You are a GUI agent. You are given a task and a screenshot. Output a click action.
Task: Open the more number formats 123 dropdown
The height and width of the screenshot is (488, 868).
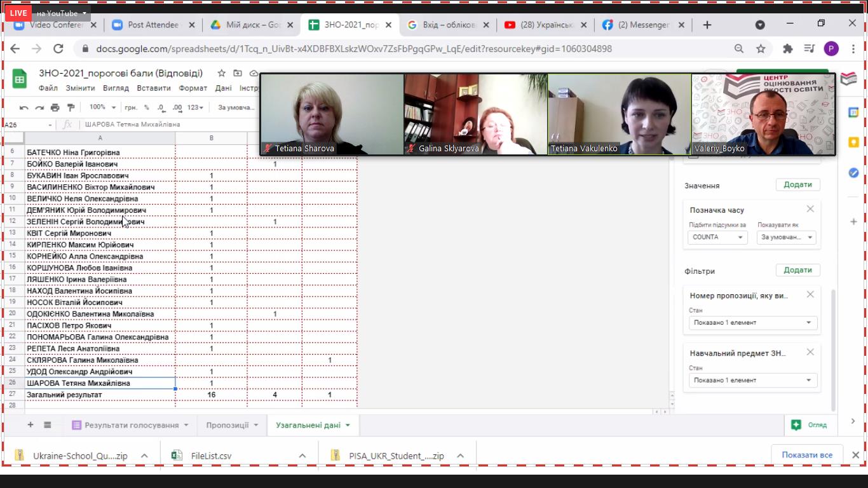(196, 107)
